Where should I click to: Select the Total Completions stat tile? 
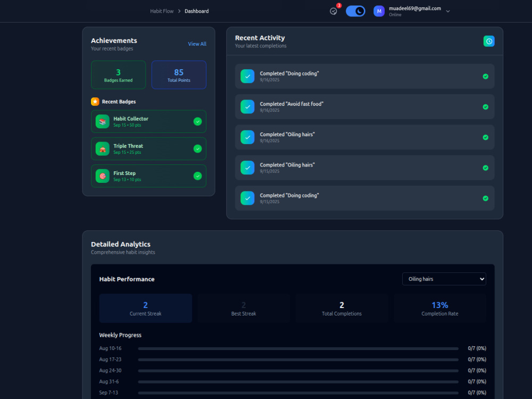tap(342, 308)
